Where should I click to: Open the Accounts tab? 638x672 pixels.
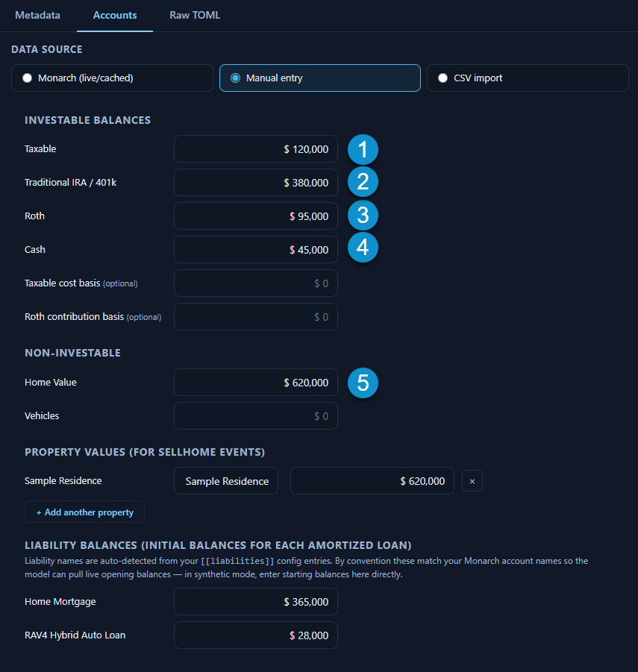click(x=115, y=16)
